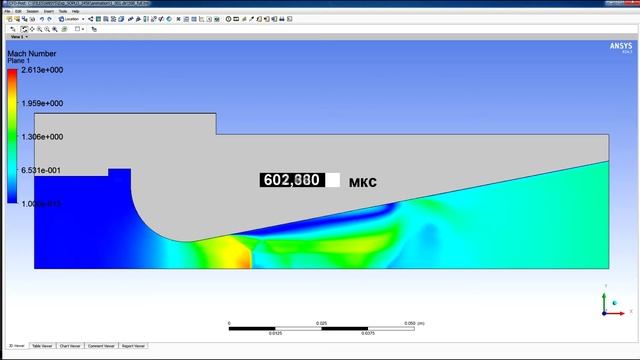Click the Redo arrow icon

49,19
